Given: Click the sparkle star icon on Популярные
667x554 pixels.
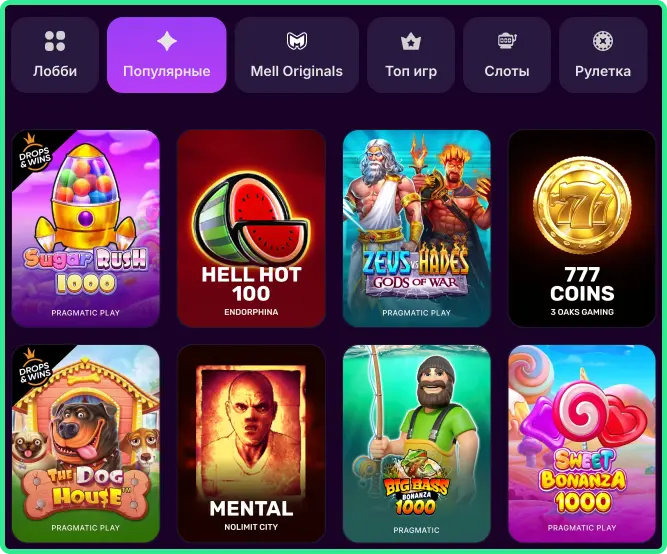Looking at the screenshot, I should 167,41.
